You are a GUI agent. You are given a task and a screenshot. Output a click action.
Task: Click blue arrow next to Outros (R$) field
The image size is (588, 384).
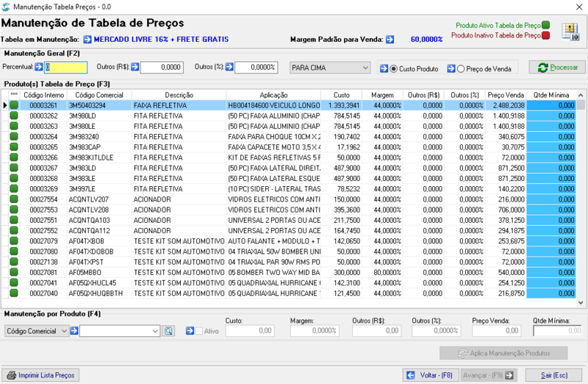135,67
